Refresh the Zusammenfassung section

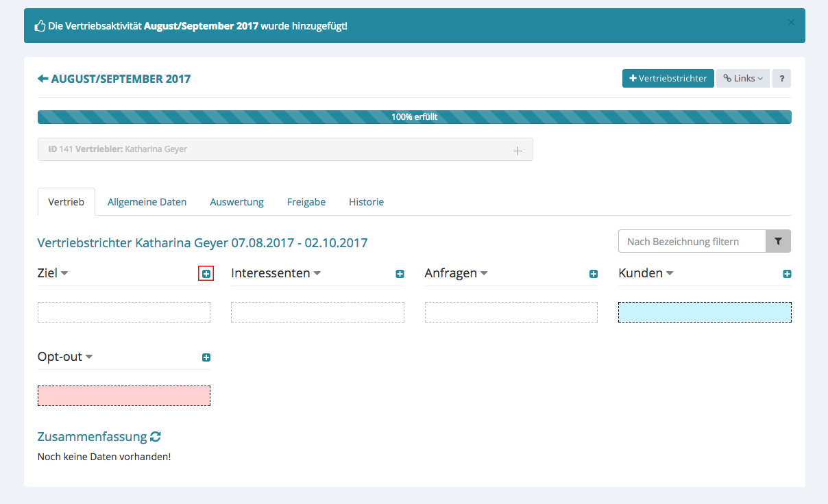point(156,437)
